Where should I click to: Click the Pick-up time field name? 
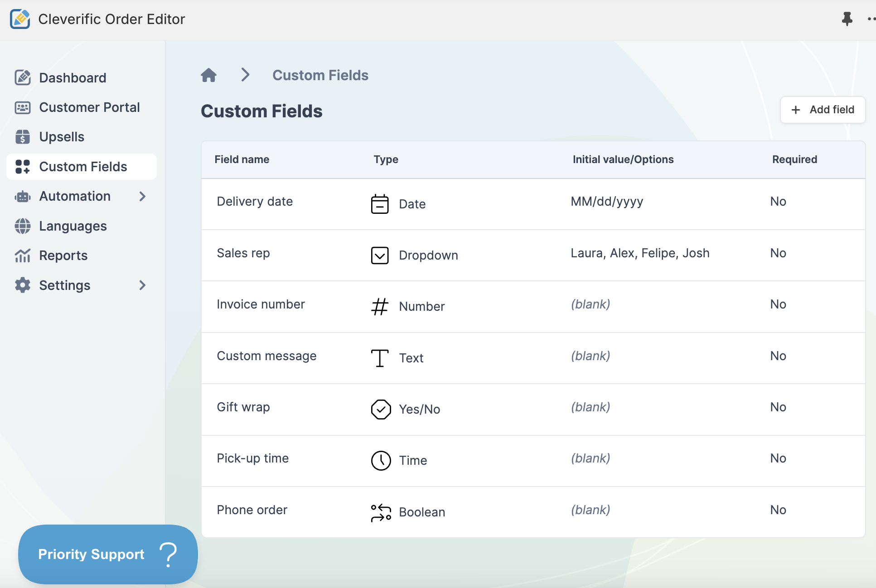click(x=252, y=458)
